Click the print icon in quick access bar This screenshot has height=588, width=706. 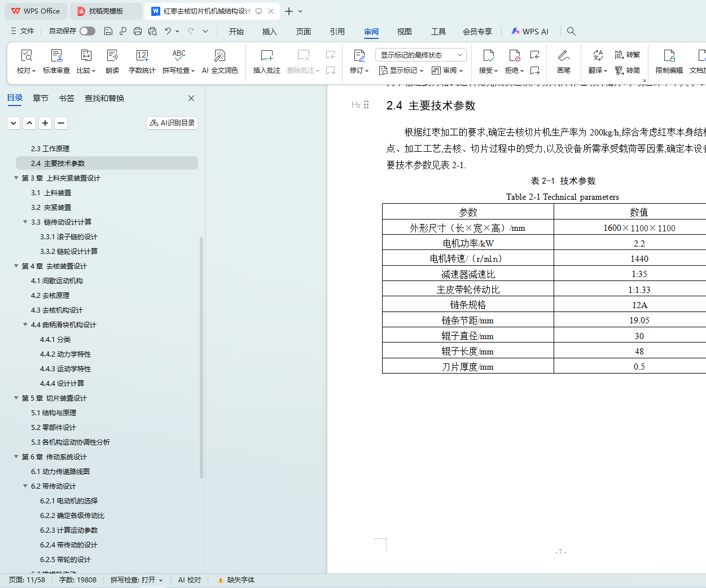[x=138, y=31]
